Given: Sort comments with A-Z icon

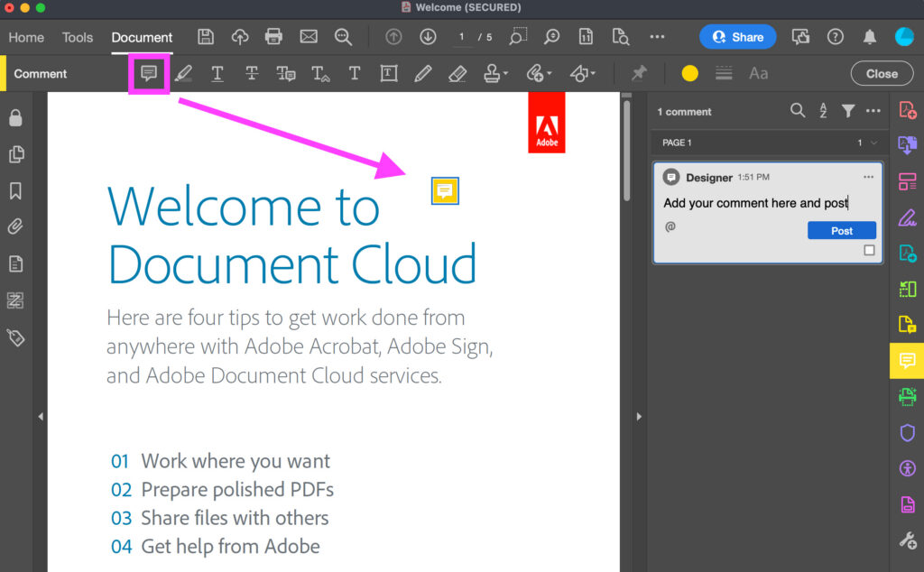Looking at the screenshot, I should tap(823, 110).
